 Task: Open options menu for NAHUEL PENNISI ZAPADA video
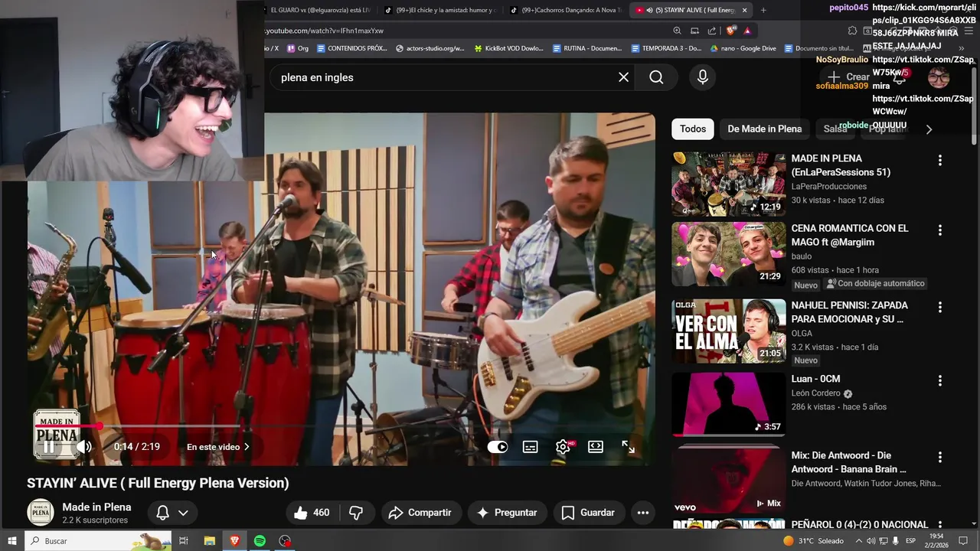(x=940, y=307)
